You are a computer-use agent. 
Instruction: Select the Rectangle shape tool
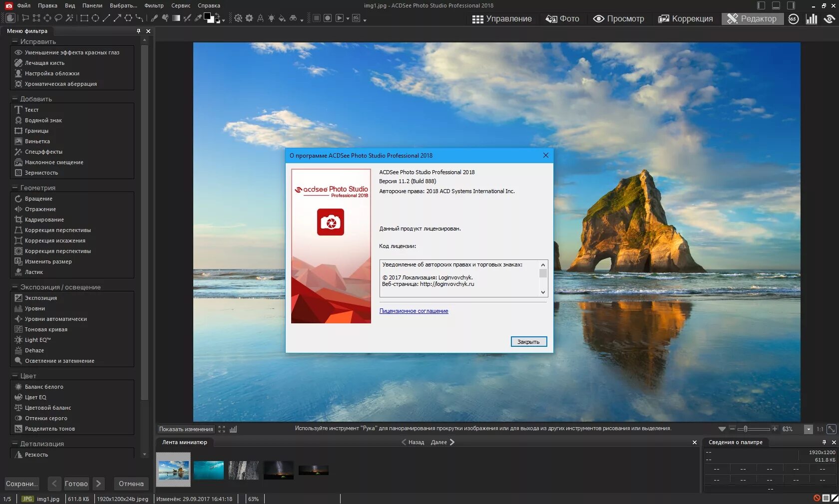(x=84, y=18)
